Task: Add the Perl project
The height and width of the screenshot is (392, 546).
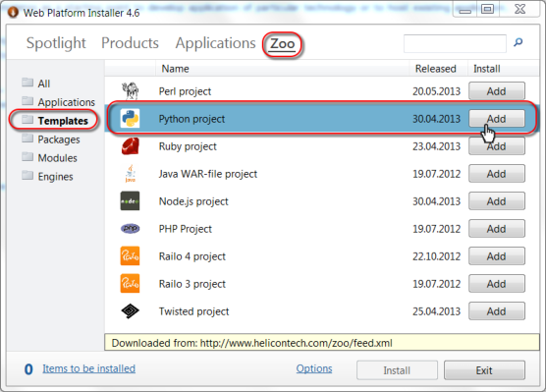Action: coord(497,91)
